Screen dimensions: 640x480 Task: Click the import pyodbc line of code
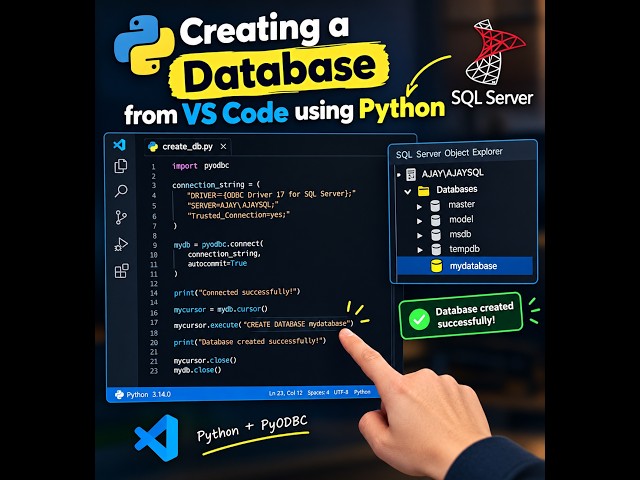coord(200,165)
